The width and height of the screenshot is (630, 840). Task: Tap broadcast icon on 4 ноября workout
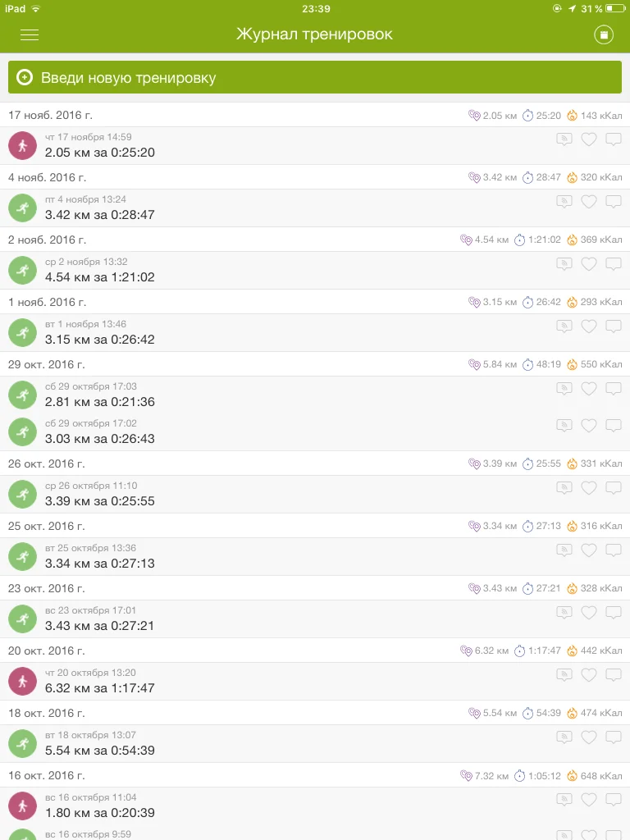tap(564, 202)
